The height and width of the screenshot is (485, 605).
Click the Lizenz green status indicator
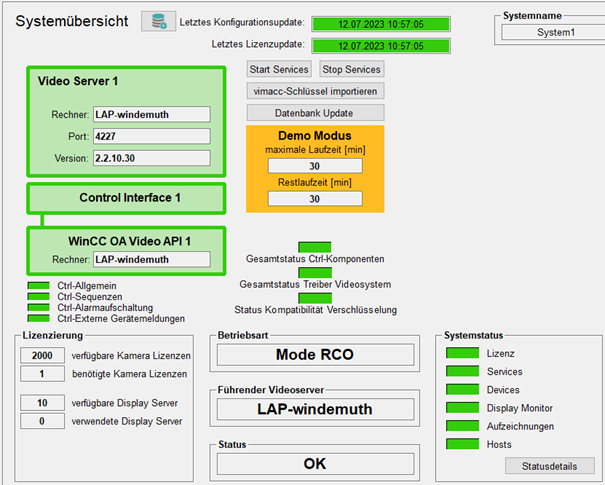point(461,353)
